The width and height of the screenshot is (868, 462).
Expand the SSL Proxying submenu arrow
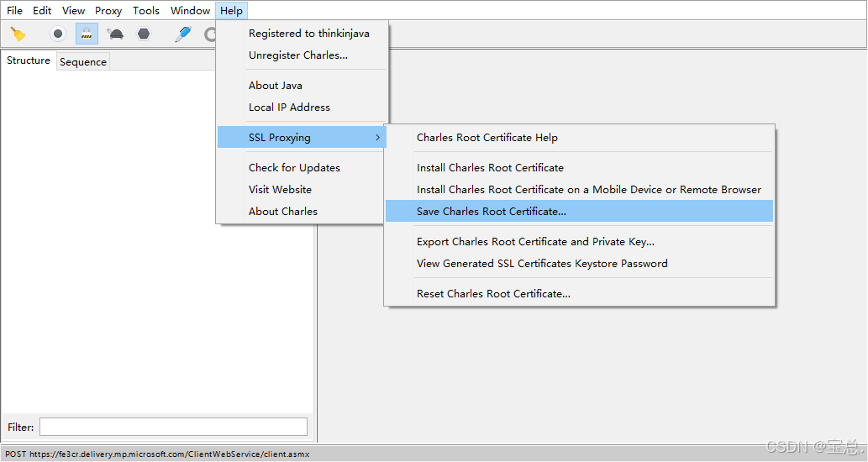[x=377, y=137]
